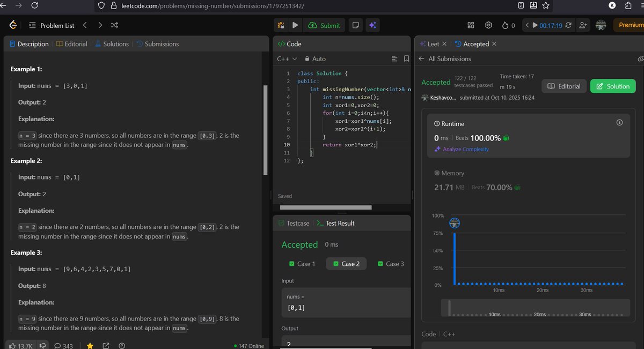644x349 pixels.
Task: Switch to the Test Result tab
Action: 335,223
